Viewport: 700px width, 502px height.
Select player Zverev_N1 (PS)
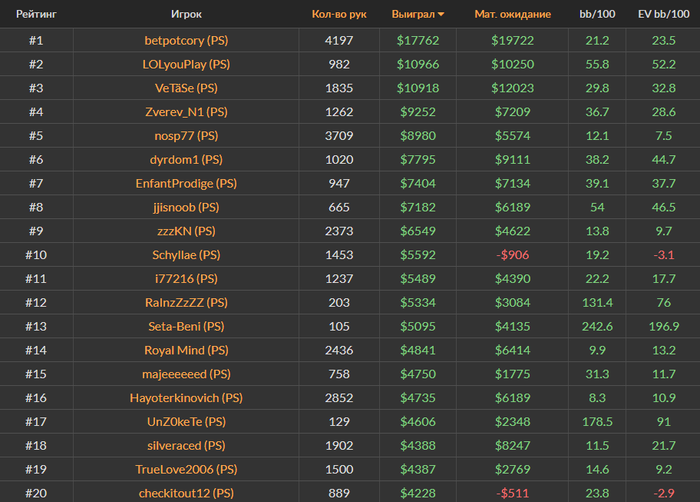[x=187, y=112]
